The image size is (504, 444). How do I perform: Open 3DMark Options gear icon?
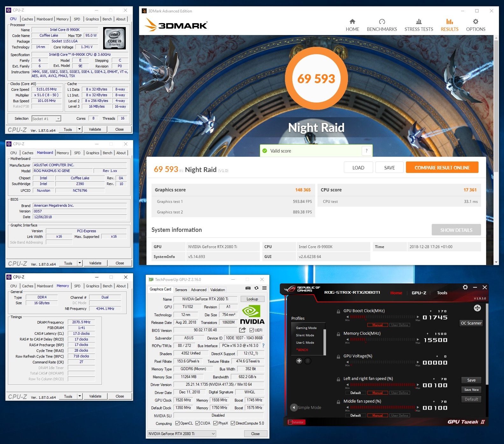[476, 21]
